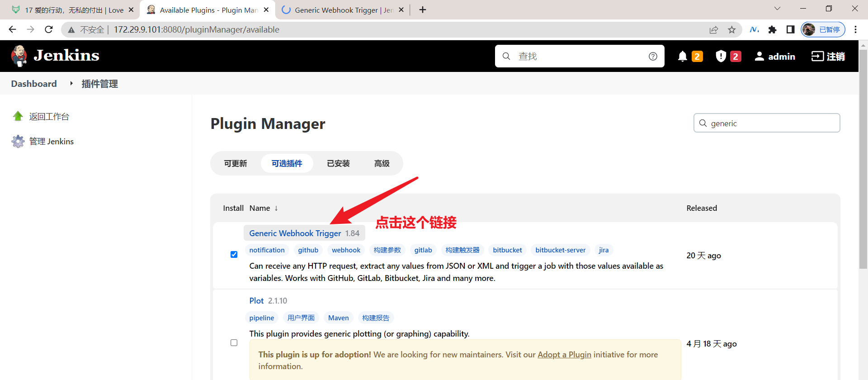868x380 pixels.
Task: Filter by the bitbucket-server tag
Action: click(x=560, y=250)
